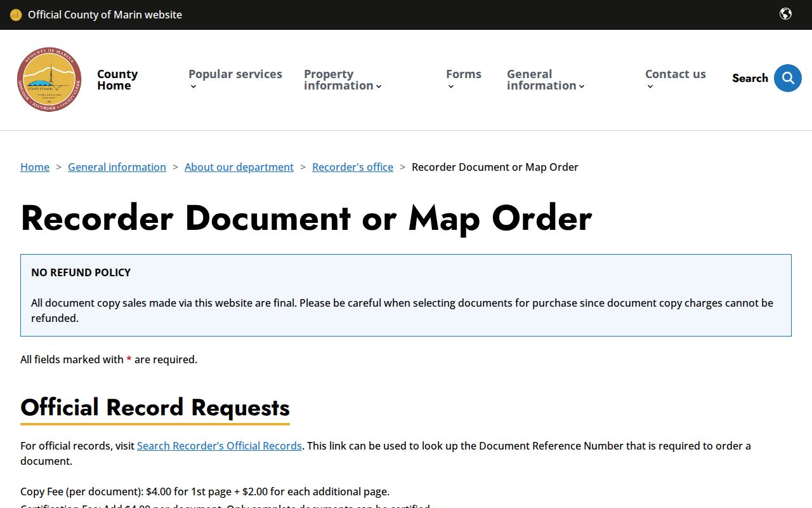Click the Official Record Requests heading
Image resolution: width=812 pixels, height=508 pixels.
pos(155,408)
